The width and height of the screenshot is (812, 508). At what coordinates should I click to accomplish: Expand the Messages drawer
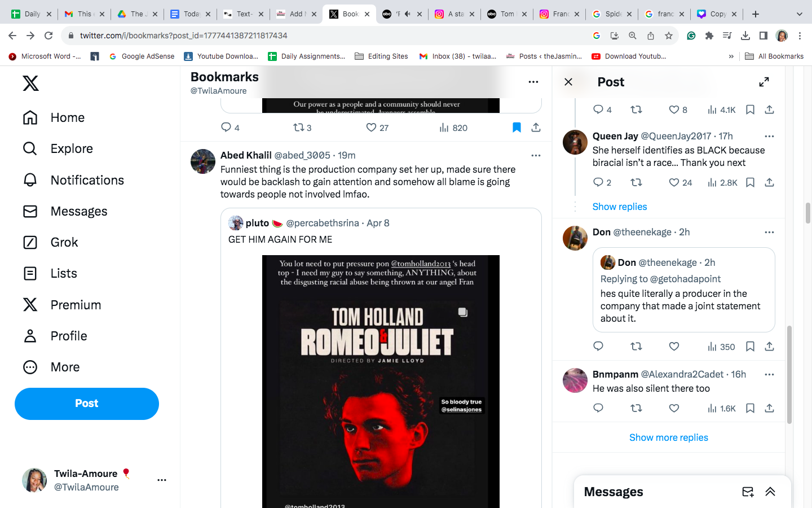[x=770, y=492]
